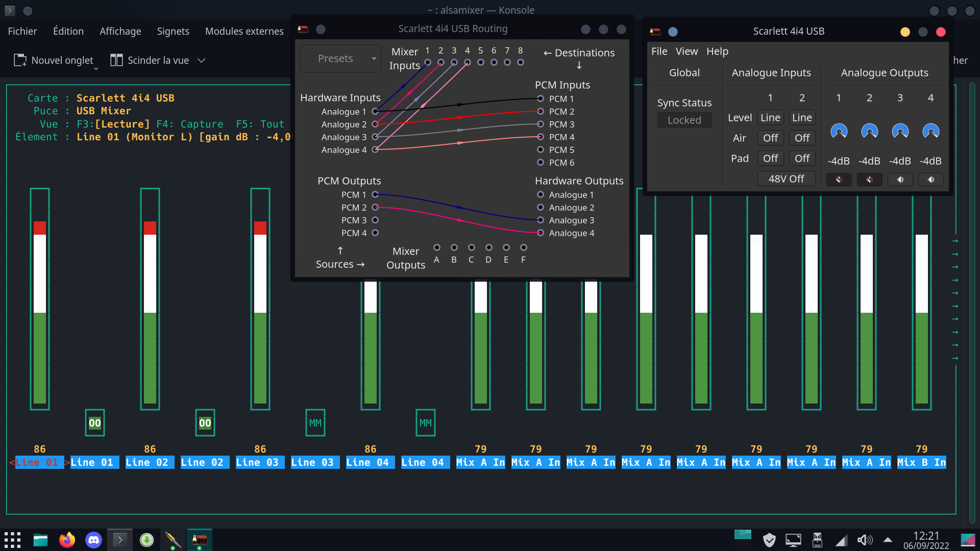Click the Analogue 3 hardware input routing socket
Image resolution: width=980 pixels, height=551 pixels.
coord(375,137)
